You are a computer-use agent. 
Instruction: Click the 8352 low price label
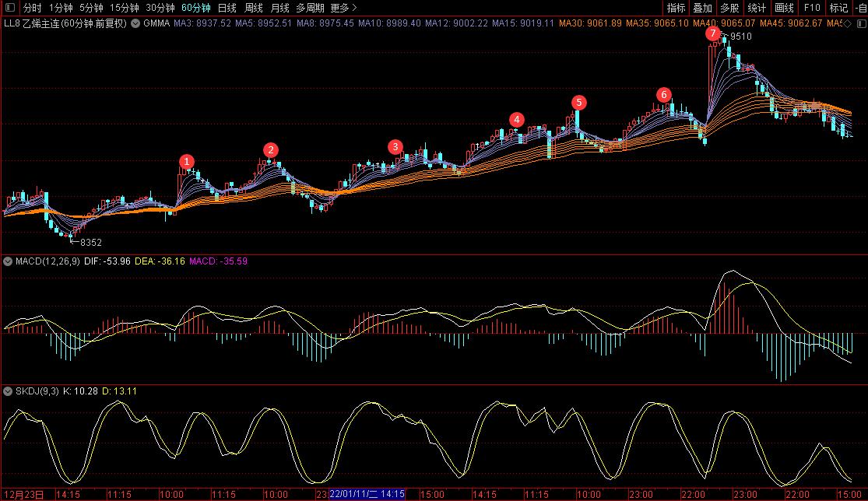tap(91, 242)
